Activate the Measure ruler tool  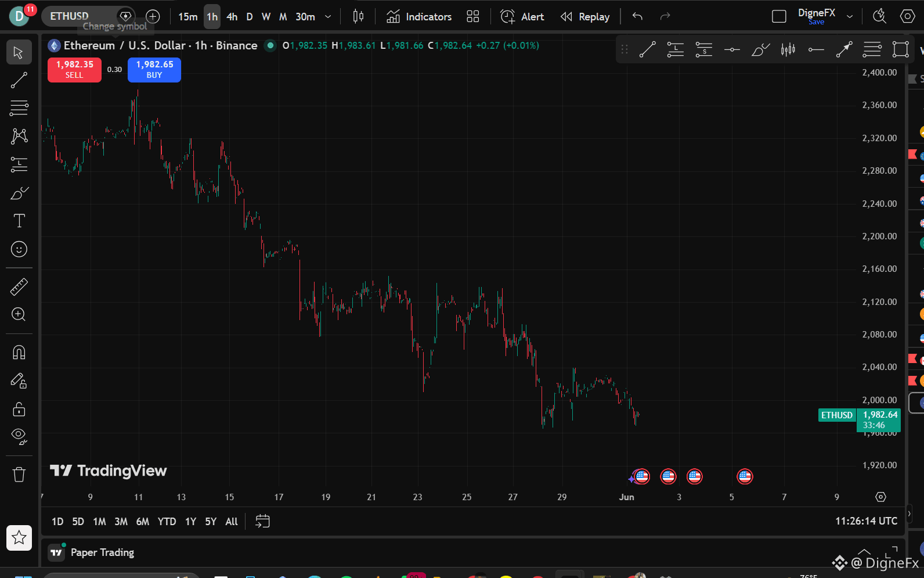[19, 286]
